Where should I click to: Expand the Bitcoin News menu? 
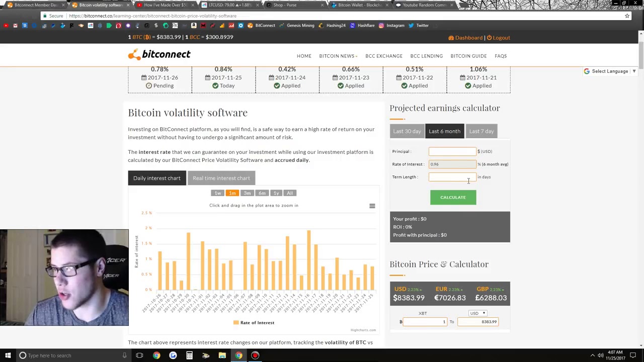(x=338, y=56)
